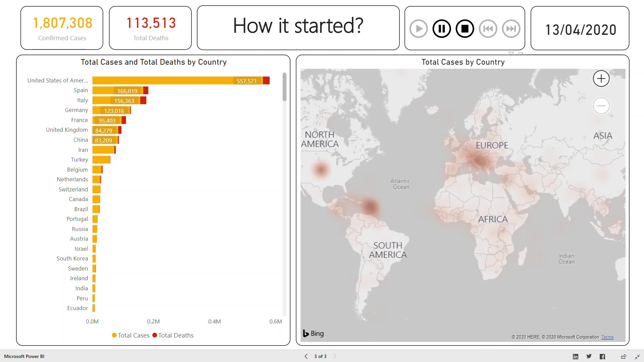Click the share arrow icon
This screenshot has width=644, height=362.
click(x=624, y=357)
